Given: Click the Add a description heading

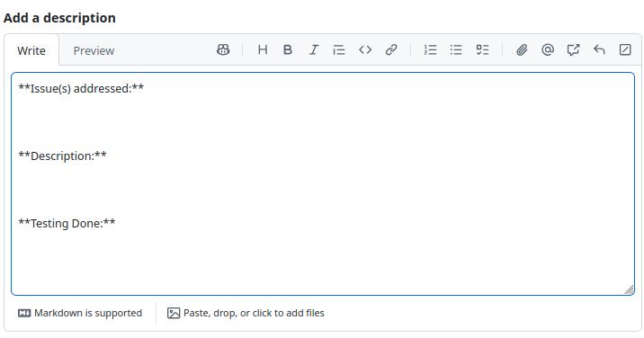Looking at the screenshot, I should coord(59,18).
